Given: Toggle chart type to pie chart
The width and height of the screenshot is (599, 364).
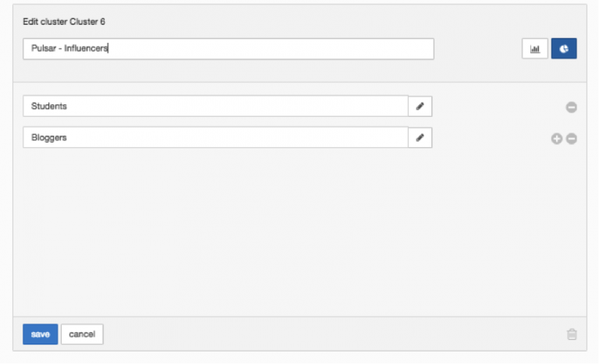Looking at the screenshot, I should coord(564,49).
